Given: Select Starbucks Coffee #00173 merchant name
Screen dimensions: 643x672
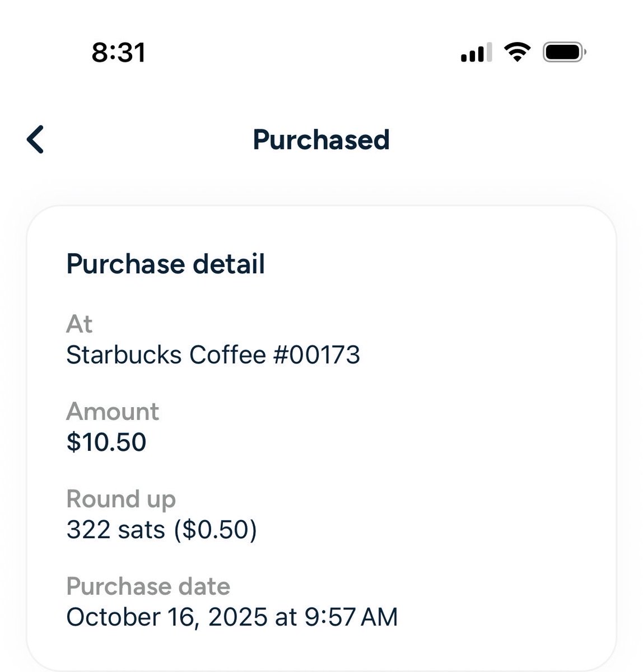Looking at the screenshot, I should pyautogui.click(x=213, y=355).
